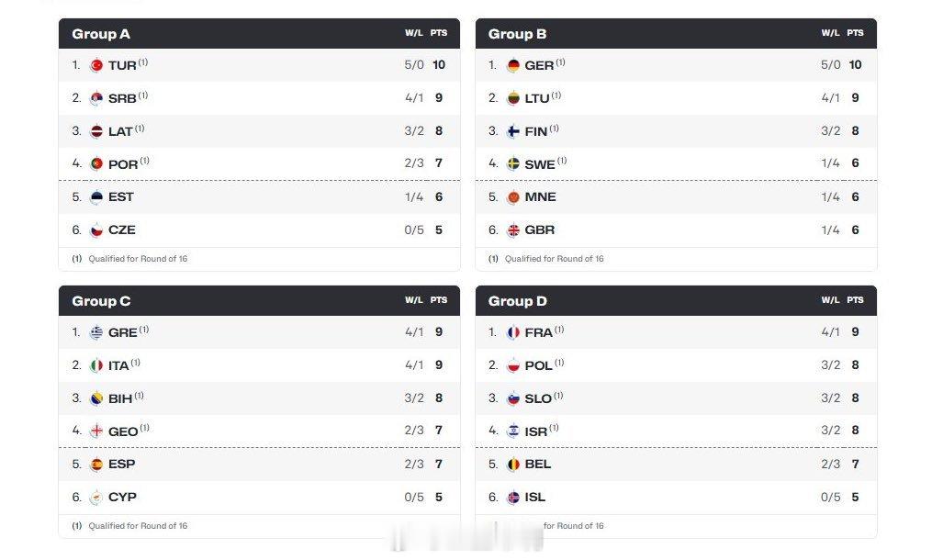932x560 pixels.
Task: Select the SLO team name in Group D
Action: 538,398
